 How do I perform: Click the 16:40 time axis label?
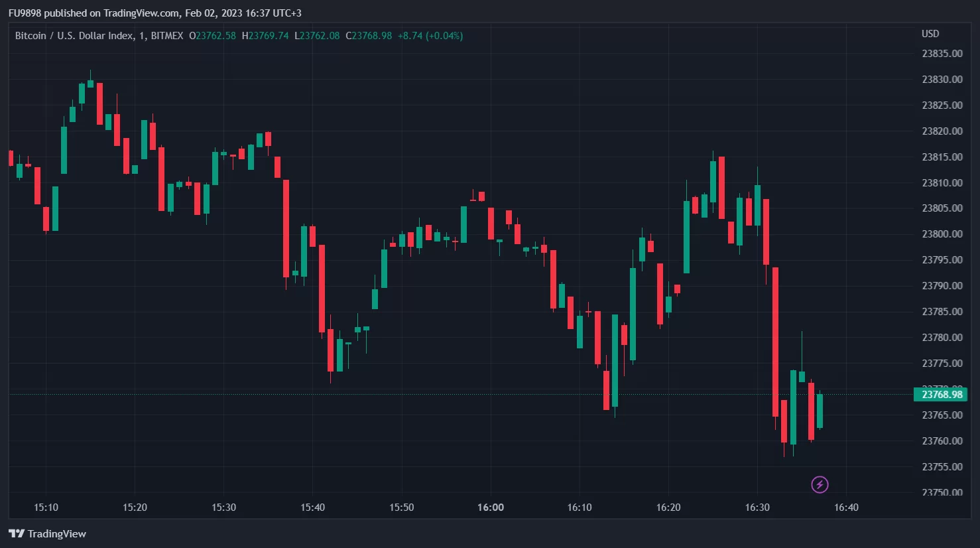click(x=846, y=508)
